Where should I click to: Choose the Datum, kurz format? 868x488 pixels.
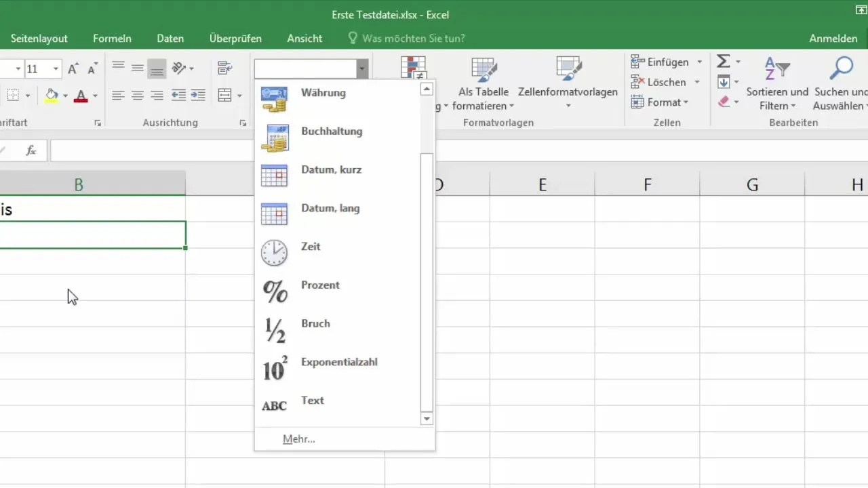(x=338, y=176)
